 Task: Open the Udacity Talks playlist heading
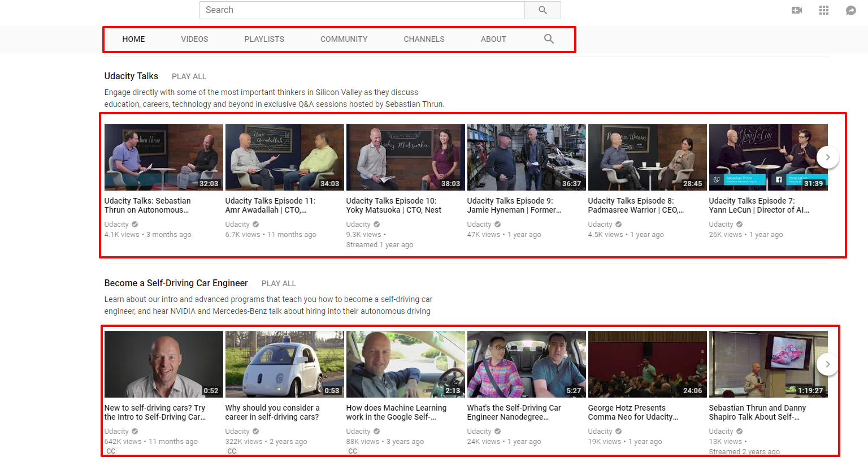(131, 76)
